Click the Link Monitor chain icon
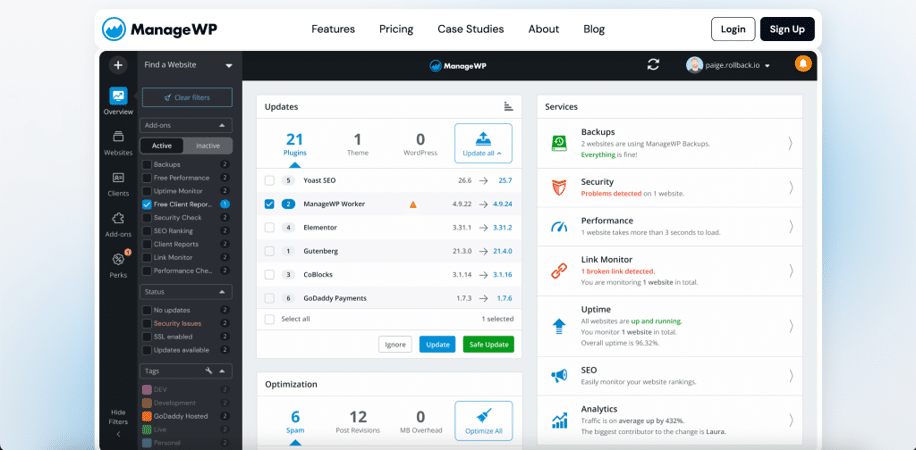Screen dimensions: 916x450 (x=559, y=271)
